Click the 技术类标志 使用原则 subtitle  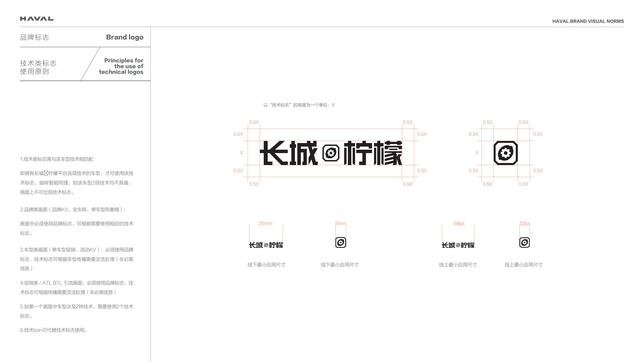click(38, 67)
